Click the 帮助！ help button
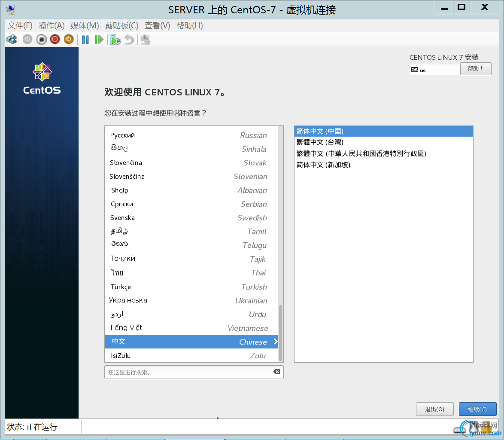The width and height of the screenshot is (504, 440). 475,69
